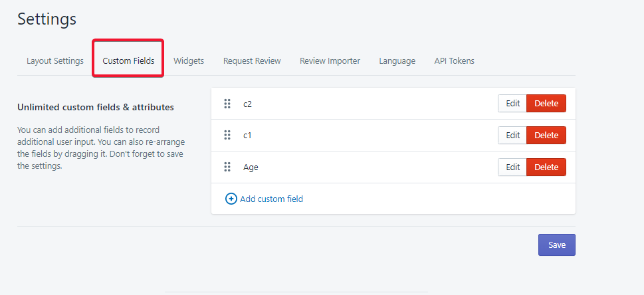Go to the Request Review tab
This screenshot has width=644, height=295.
point(252,61)
